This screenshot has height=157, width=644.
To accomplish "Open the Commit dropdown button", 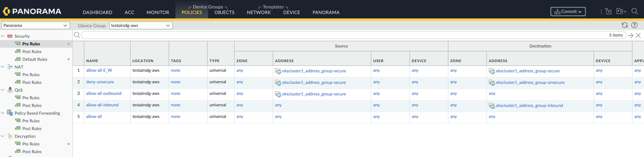I will click(568, 12).
